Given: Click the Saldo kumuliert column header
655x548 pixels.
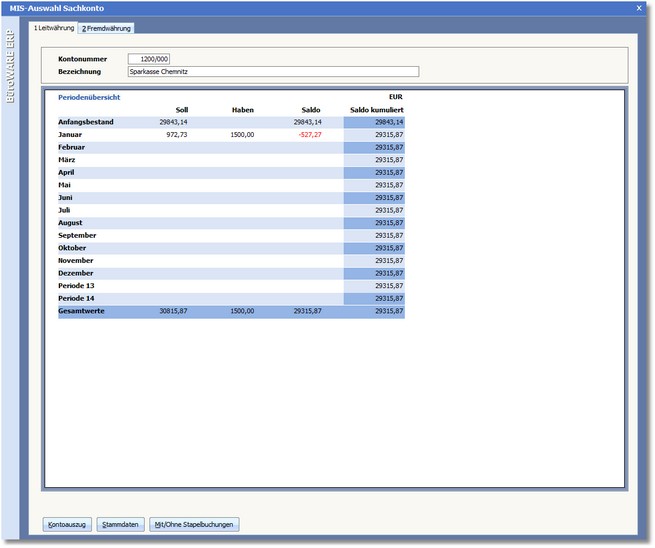Looking at the screenshot, I should [376, 109].
